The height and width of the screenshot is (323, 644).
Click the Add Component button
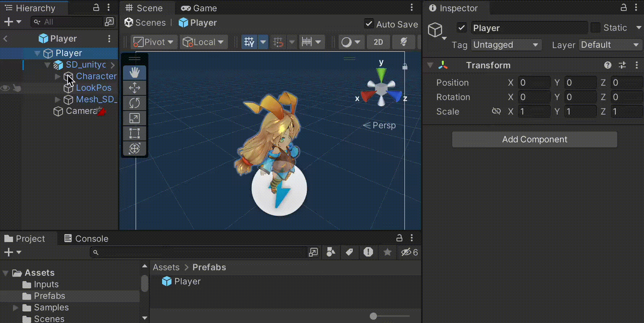click(x=534, y=139)
